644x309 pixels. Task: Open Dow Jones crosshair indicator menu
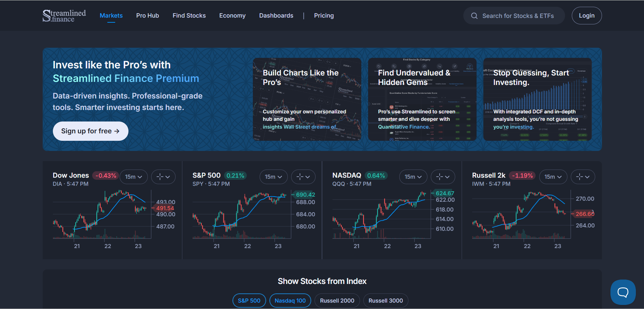point(163,177)
